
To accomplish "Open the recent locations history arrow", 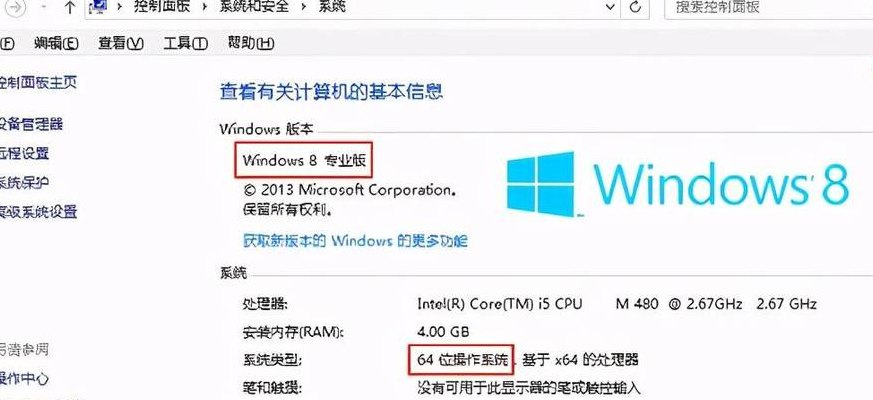I will (x=44, y=8).
